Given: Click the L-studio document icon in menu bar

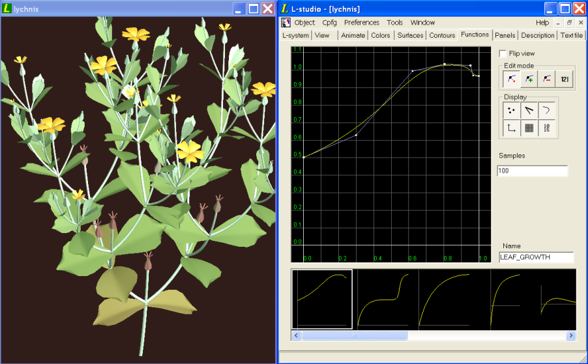Looking at the screenshot, I should (x=286, y=23).
